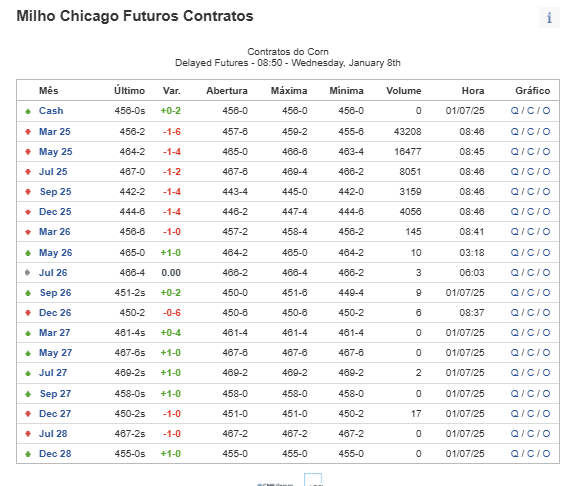Open the Sep 25 contract

click(55, 192)
